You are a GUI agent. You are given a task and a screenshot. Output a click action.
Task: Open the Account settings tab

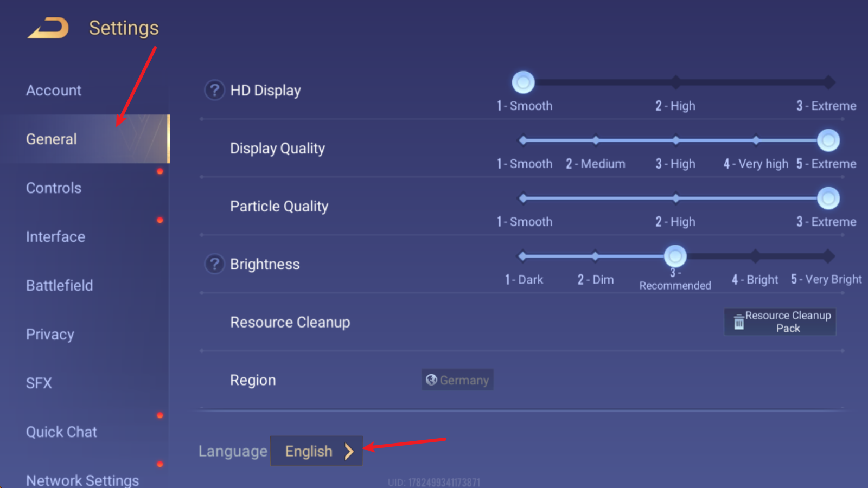[x=54, y=91]
